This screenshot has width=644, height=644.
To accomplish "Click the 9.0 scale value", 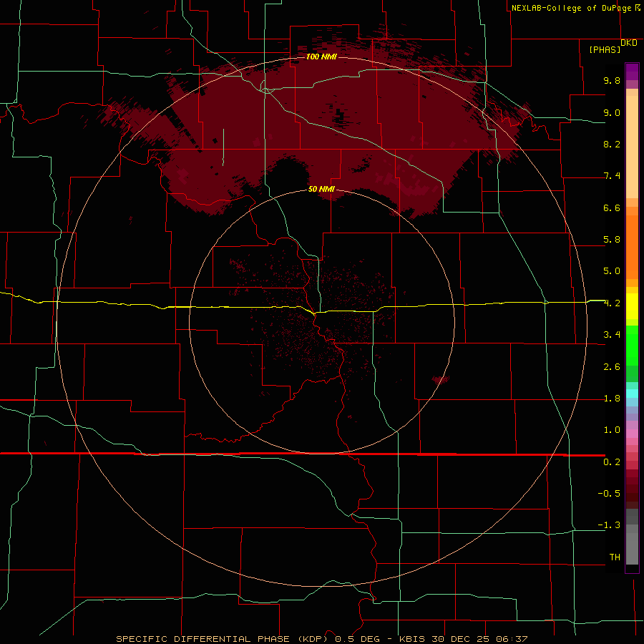I will click(612, 112).
